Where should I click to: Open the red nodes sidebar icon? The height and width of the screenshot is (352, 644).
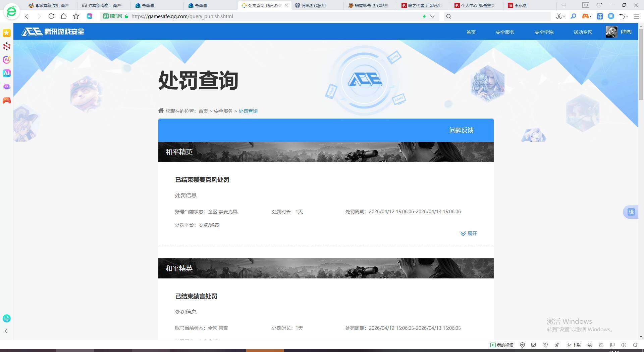(x=7, y=46)
